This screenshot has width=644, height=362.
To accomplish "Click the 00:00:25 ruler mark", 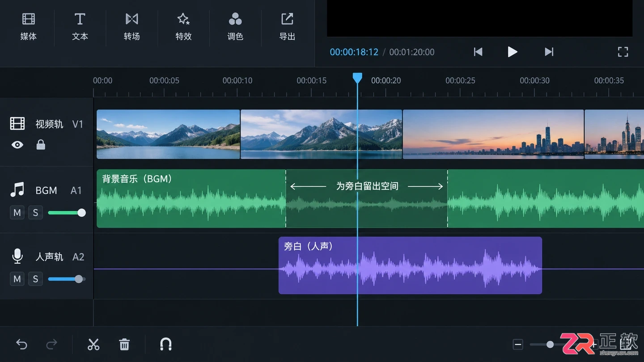I will tap(460, 80).
